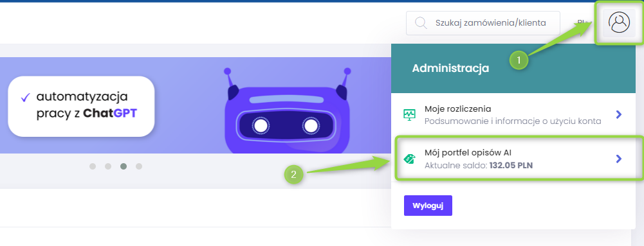Click the AI wallet tag icon
The width and height of the screenshot is (644, 246).
coord(409,159)
